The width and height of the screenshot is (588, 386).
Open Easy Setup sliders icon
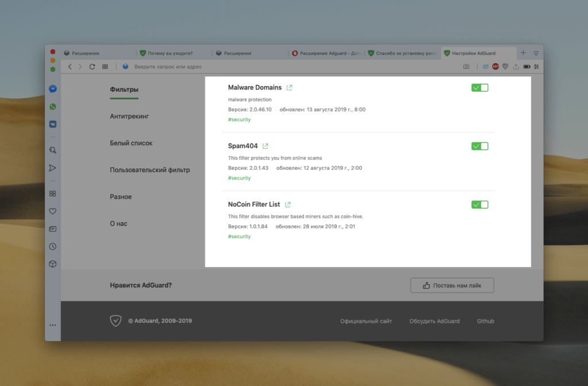coord(537,67)
